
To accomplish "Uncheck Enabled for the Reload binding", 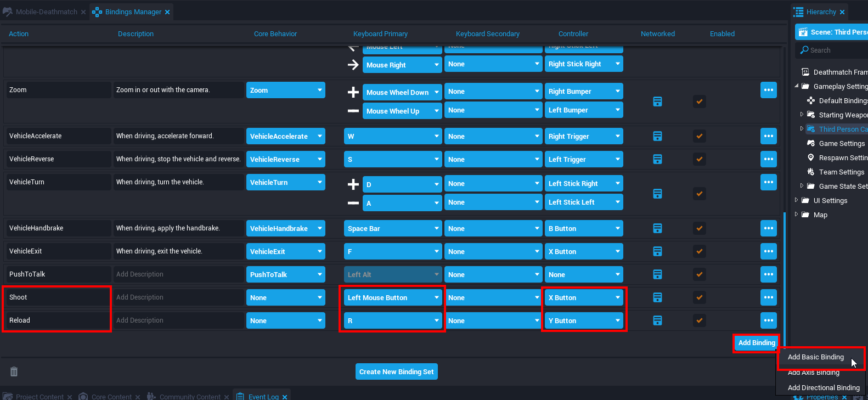I will click(x=699, y=320).
